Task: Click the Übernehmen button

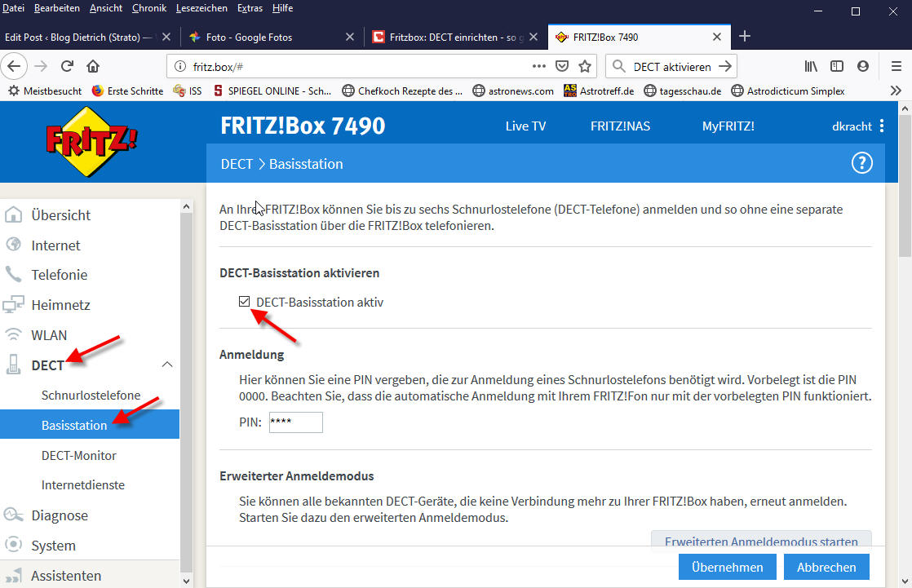Action: coord(727,567)
